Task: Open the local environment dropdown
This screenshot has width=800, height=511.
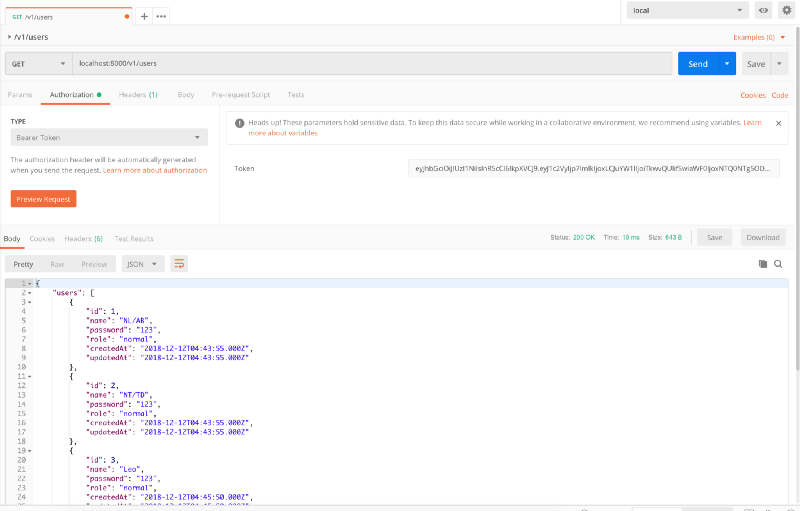Action: [687, 10]
